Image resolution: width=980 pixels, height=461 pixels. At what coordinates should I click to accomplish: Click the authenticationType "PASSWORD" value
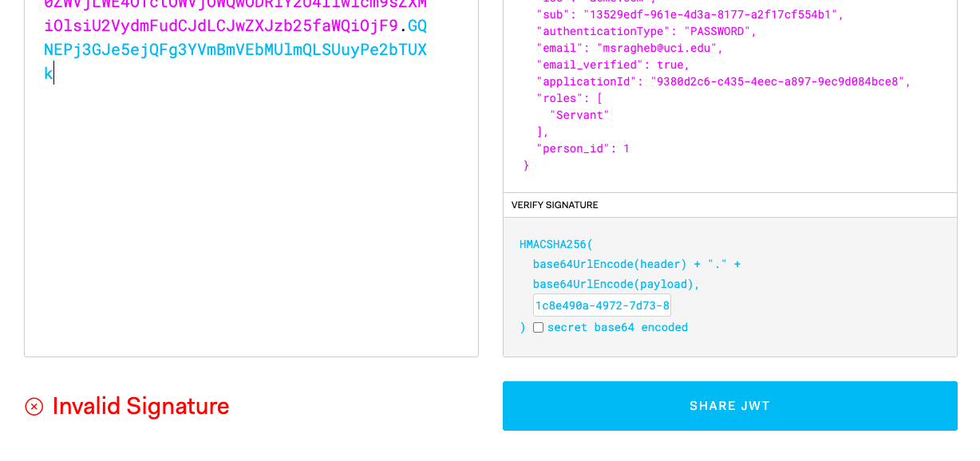pyautogui.click(x=717, y=31)
